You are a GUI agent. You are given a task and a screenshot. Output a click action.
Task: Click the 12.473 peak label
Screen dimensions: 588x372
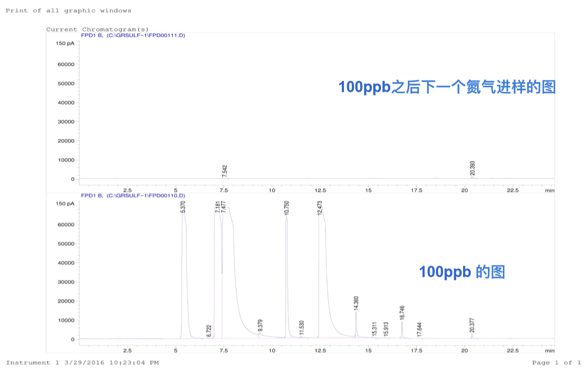[320, 208]
